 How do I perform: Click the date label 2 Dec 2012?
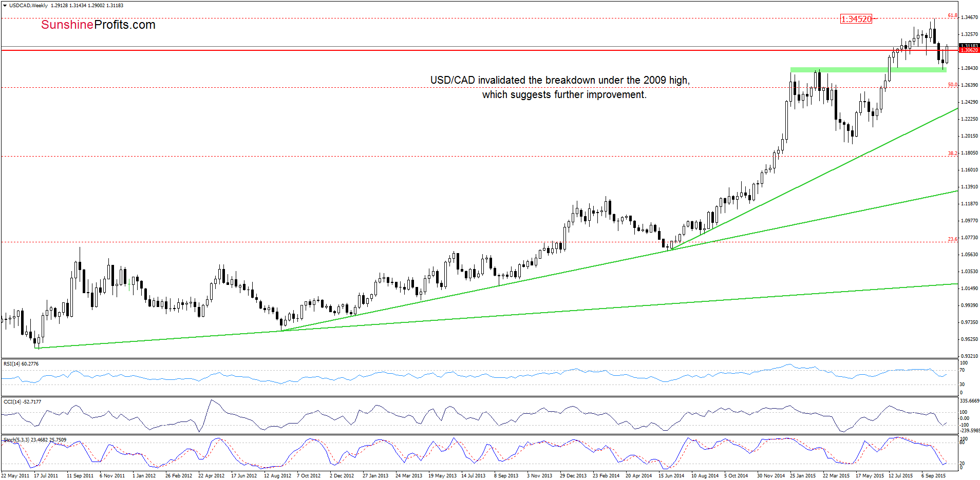(342, 476)
